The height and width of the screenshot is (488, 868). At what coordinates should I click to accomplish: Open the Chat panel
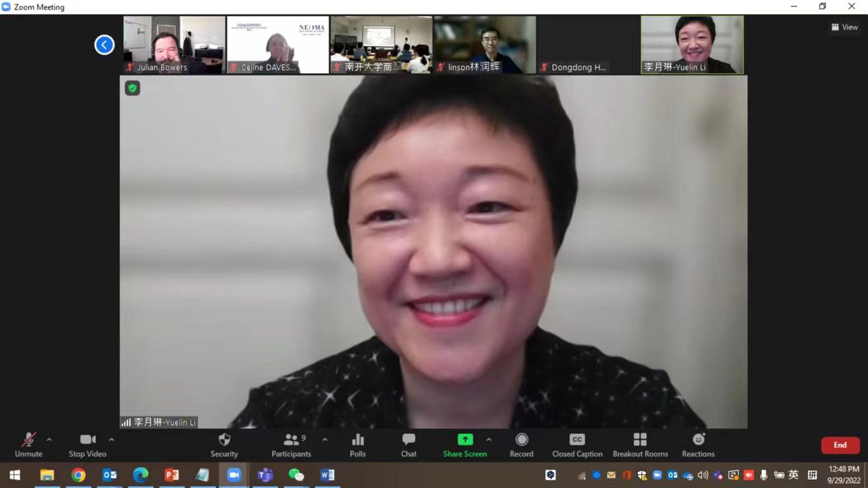click(409, 445)
